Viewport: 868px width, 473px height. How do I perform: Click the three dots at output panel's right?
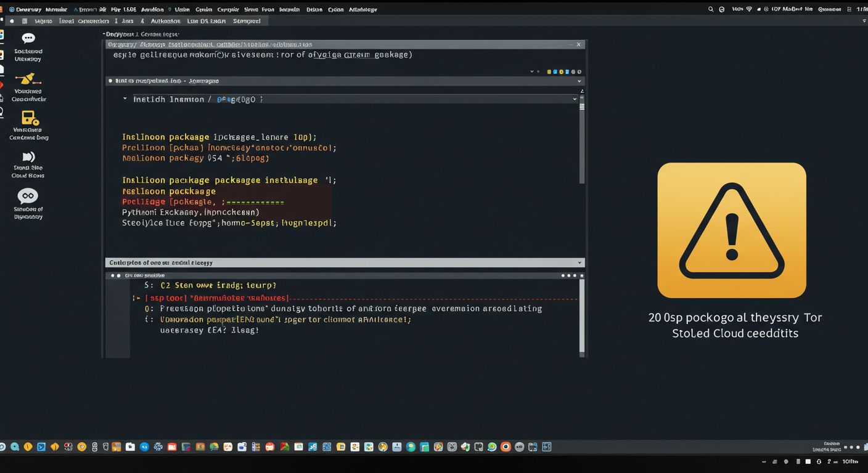[x=570, y=276]
